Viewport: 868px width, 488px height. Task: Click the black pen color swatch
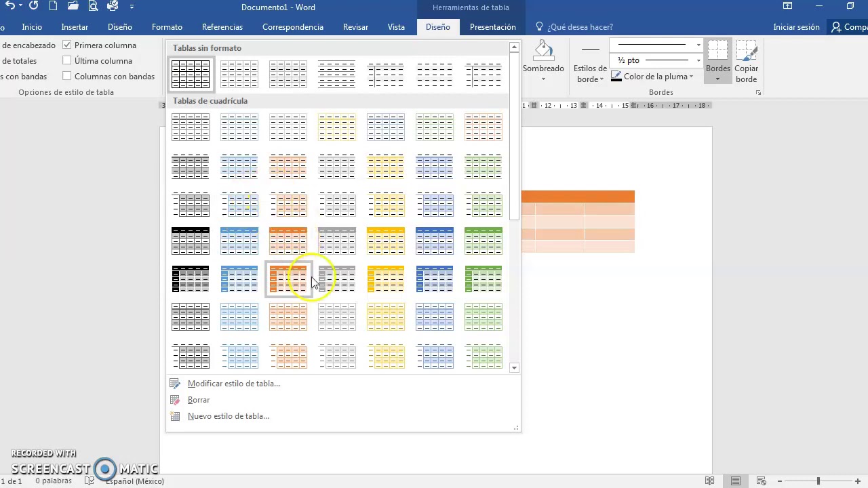pos(616,77)
